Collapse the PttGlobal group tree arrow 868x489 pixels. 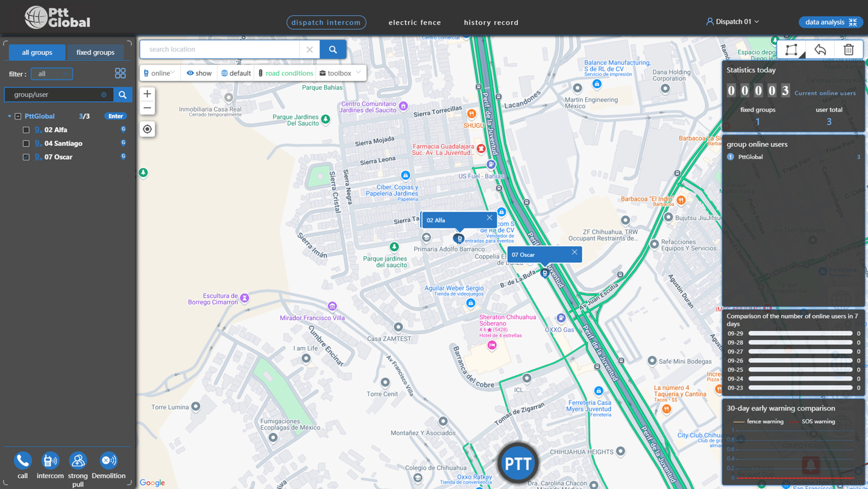[x=10, y=116]
